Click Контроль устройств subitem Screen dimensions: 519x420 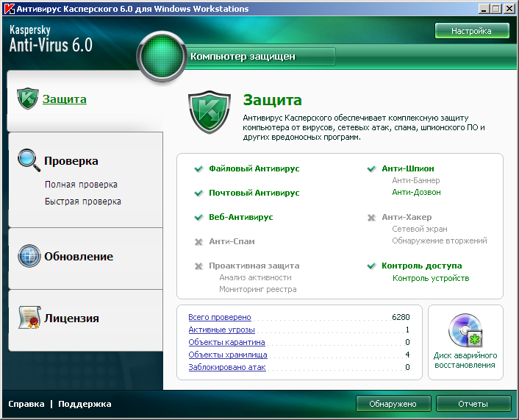431,278
